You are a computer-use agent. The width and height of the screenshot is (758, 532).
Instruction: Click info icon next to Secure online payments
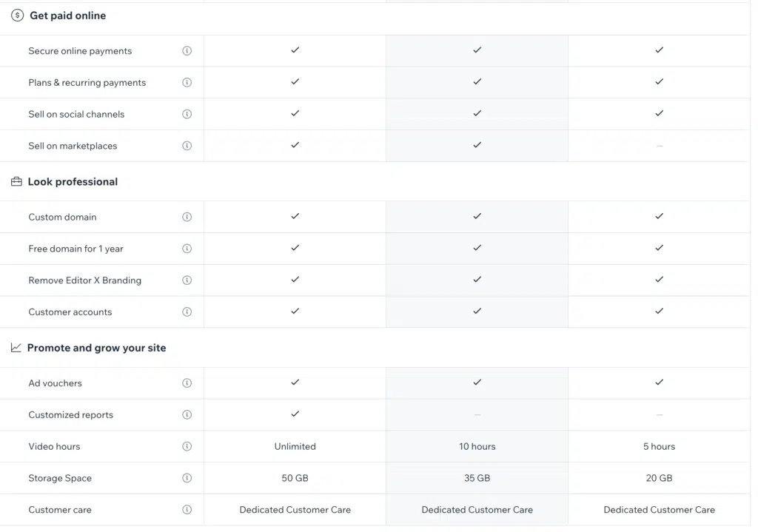(187, 51)
